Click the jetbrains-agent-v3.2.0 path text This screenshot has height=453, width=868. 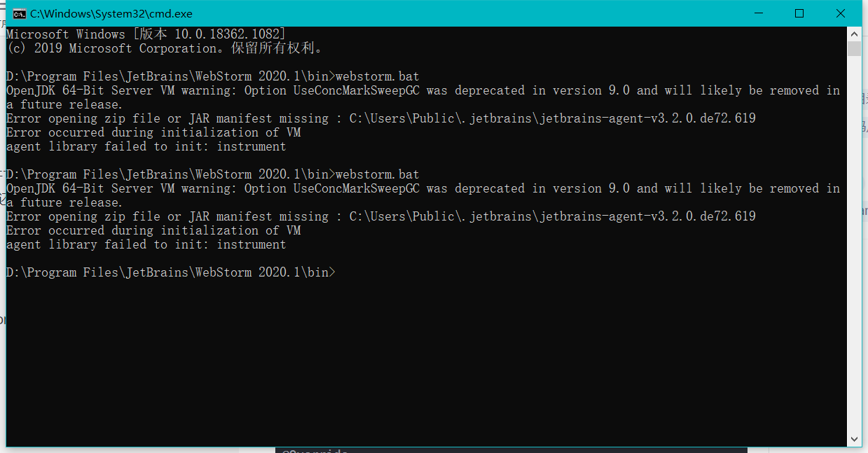666,118
